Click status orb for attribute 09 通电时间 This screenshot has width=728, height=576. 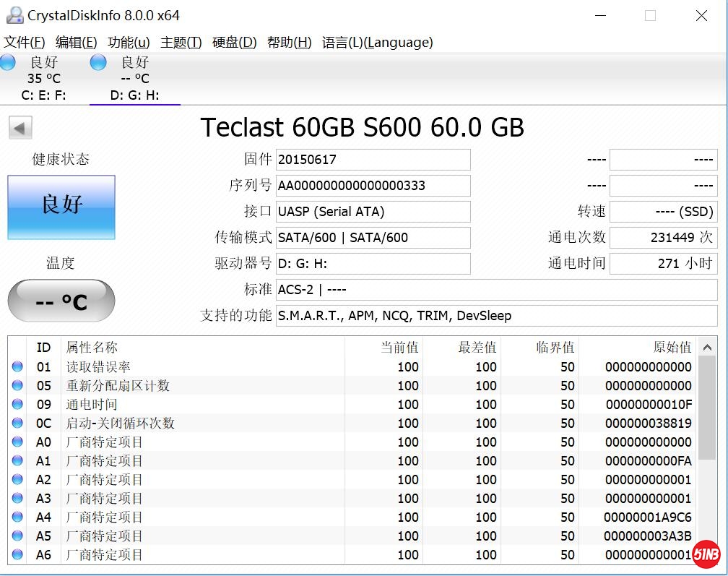[x=17, y=405]
